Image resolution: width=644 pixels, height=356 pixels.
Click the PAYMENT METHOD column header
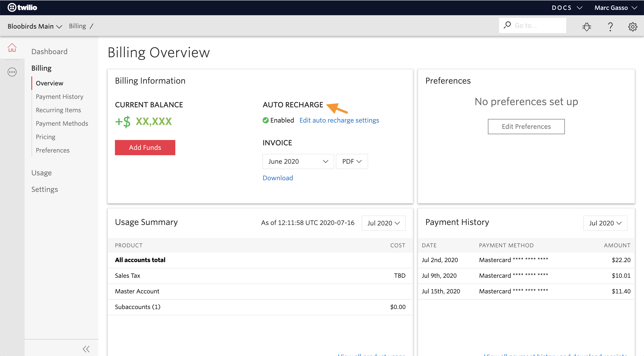click(506, 245)
